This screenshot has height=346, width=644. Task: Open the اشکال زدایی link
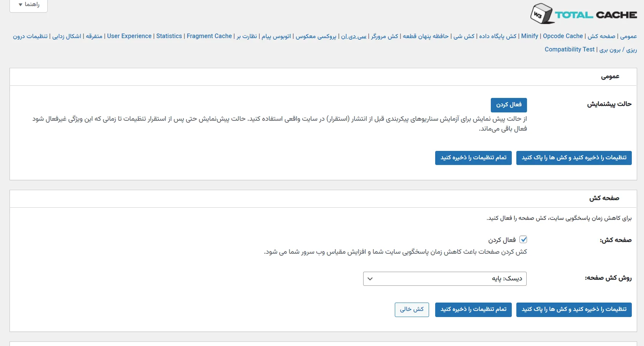coord(67,36)
